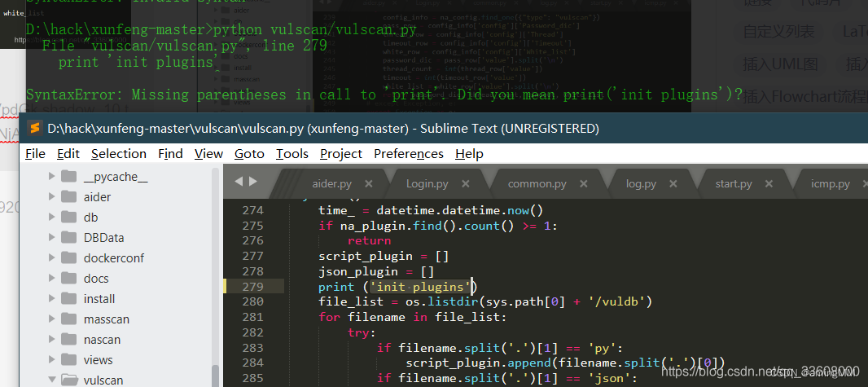Select the install folder icon
Viewport: 868px width, 387px height.
click(68, 298)
